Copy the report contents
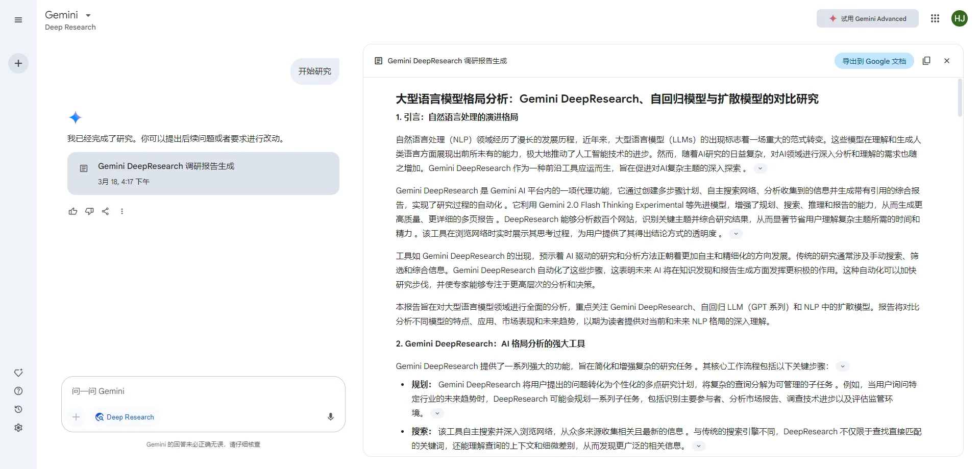Viewport: 980px width, 469px height. 926,61
